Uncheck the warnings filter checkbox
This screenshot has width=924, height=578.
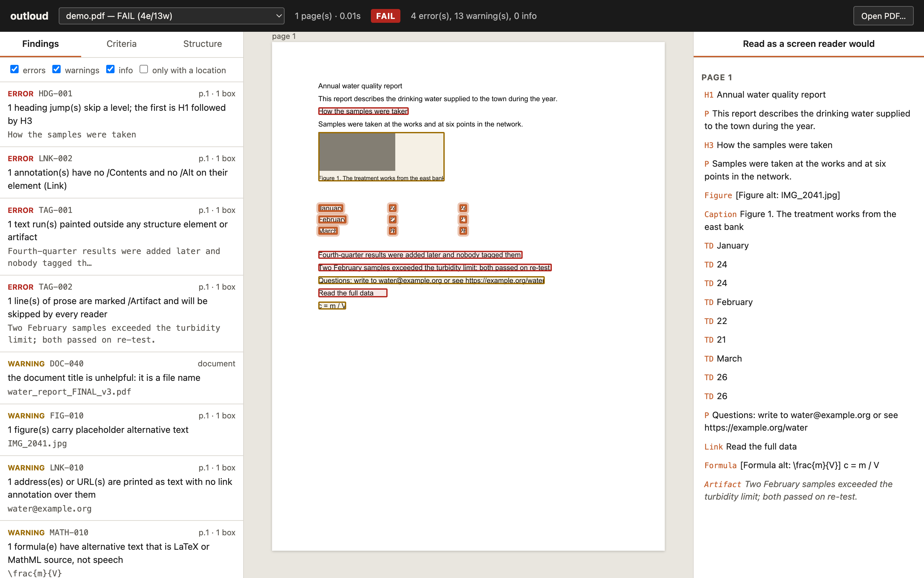coord(56,69)
